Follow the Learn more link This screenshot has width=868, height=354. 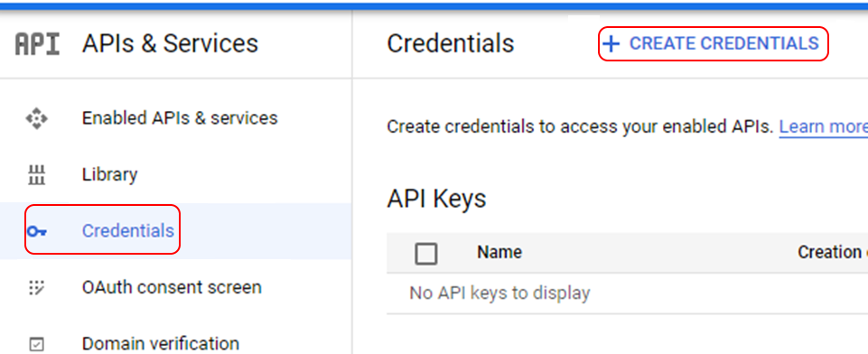pyautogui.click(x=823, y=126)
